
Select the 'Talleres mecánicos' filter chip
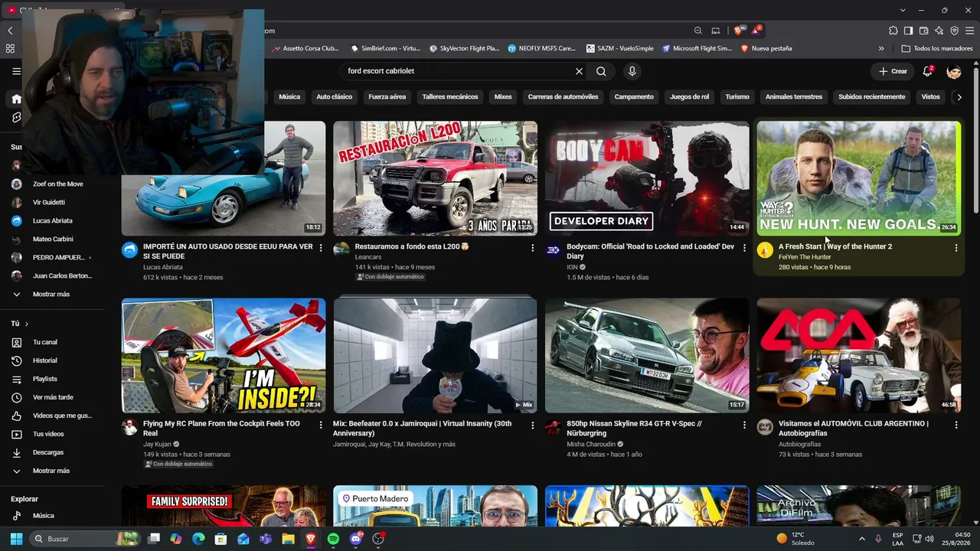(450, 97)
